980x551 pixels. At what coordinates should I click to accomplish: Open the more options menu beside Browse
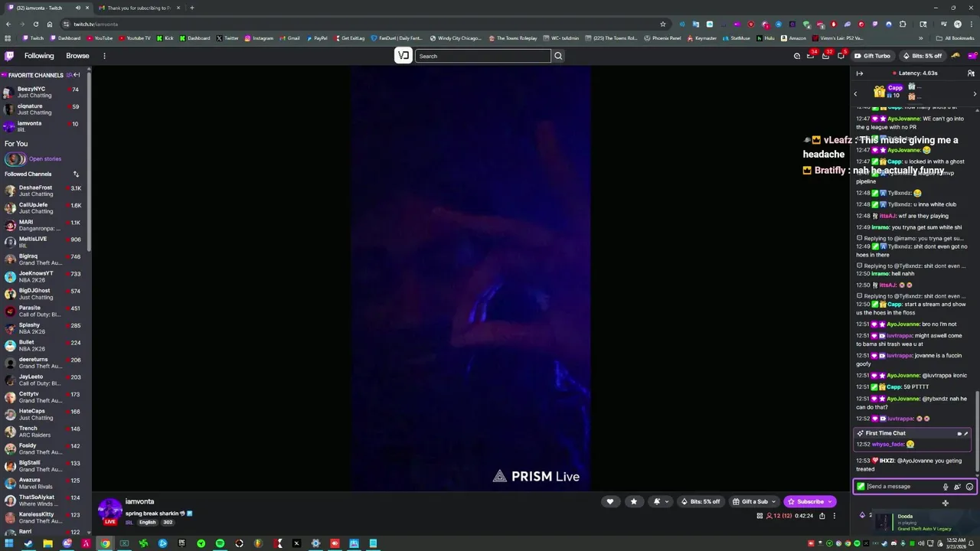point(104,56)
